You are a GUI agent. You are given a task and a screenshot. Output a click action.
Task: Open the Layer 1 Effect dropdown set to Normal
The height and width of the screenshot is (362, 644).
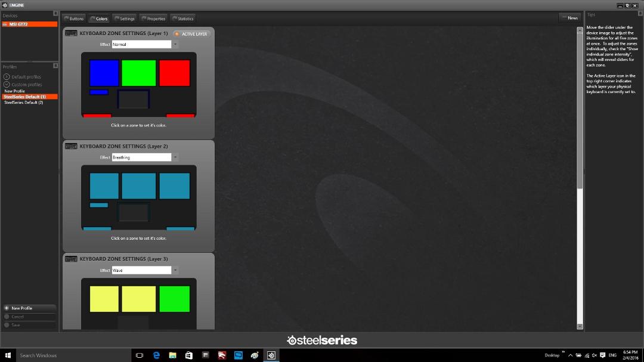144,44
